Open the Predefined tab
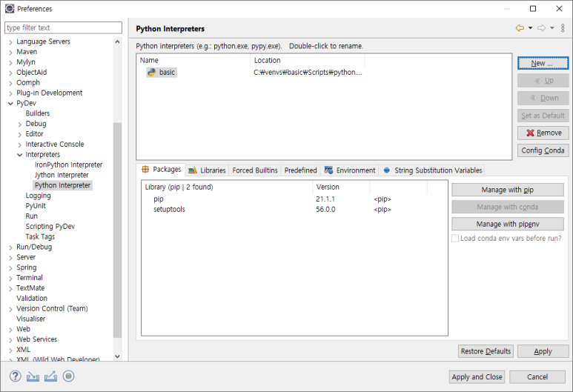Screen dimensions: 573x392 click(300, 170)
